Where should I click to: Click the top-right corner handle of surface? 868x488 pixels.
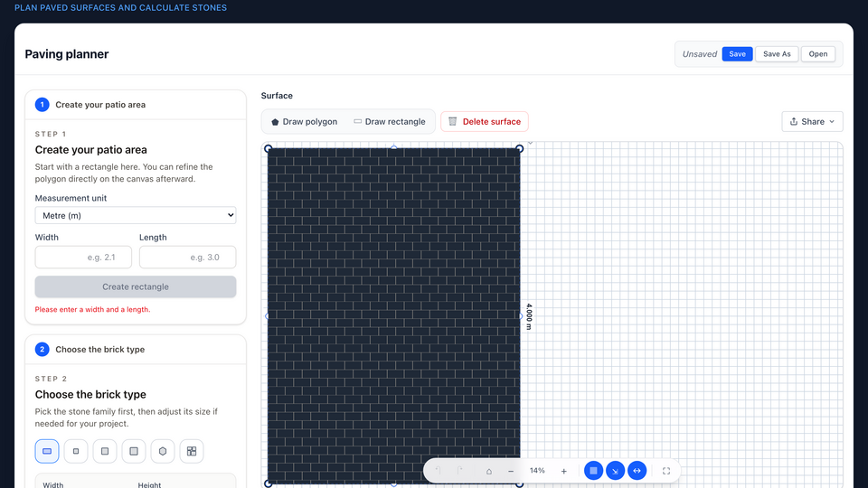click(519, 148)
